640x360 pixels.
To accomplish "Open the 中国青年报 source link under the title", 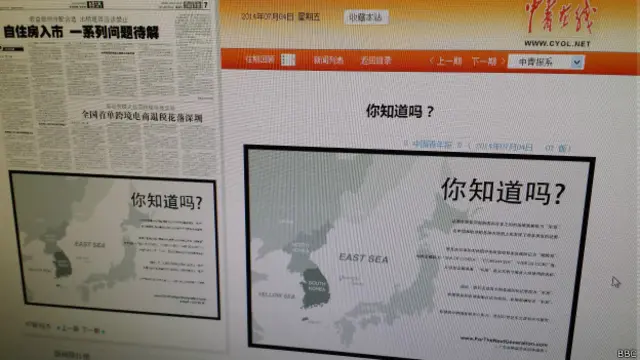I will 432,144.
